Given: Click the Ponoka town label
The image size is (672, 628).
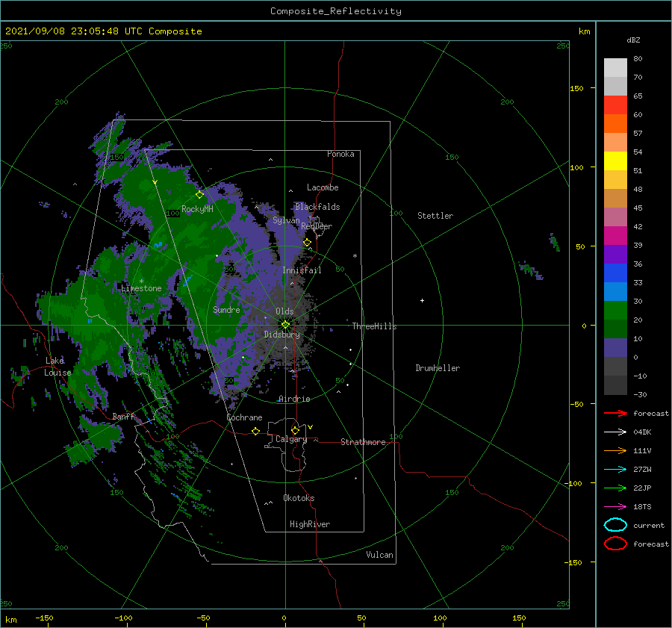Looking at the screenshot, I should pyautogui.click(x=340, y=154).
